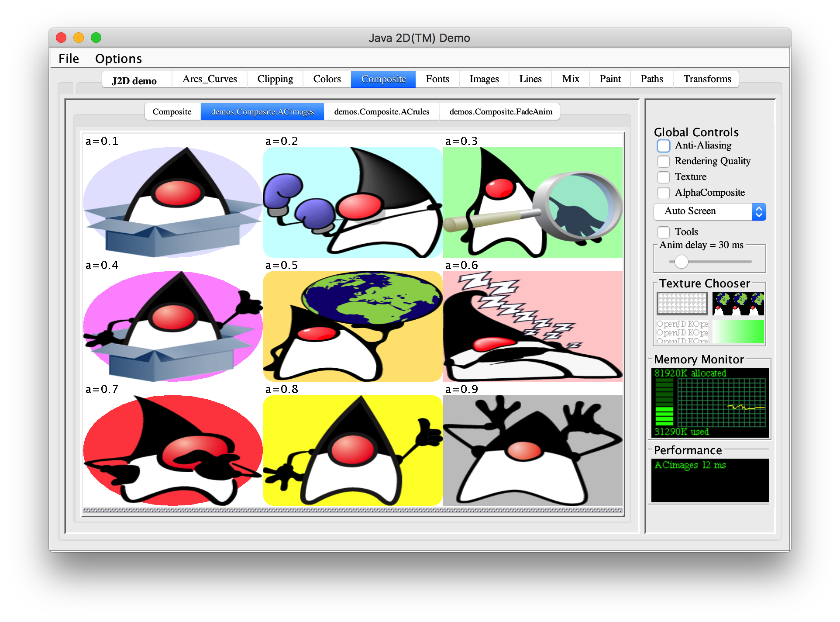
Task: Toggle the Rendering Quality checkbox
Action: point(663,161)
